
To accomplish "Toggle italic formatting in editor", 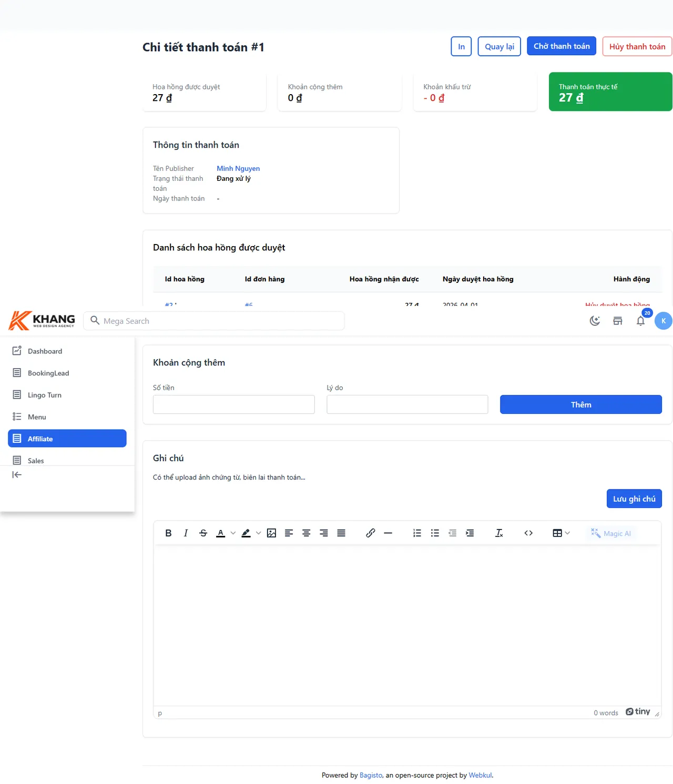I will coord(186,533).
